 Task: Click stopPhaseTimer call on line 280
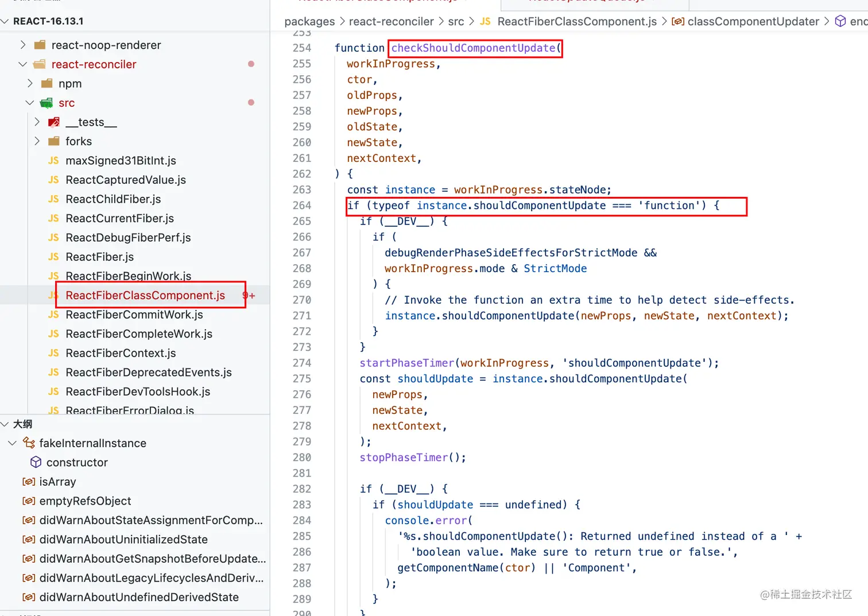point(404,458)
